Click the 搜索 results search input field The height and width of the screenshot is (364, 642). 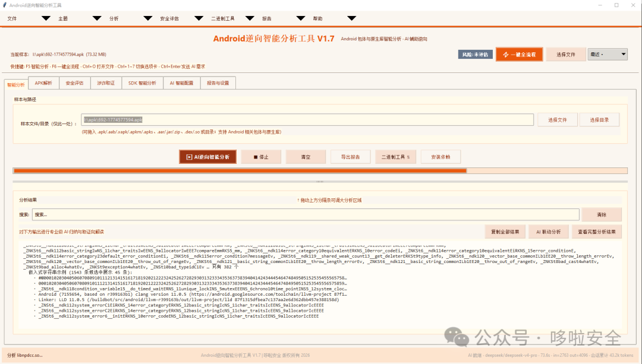306,214
